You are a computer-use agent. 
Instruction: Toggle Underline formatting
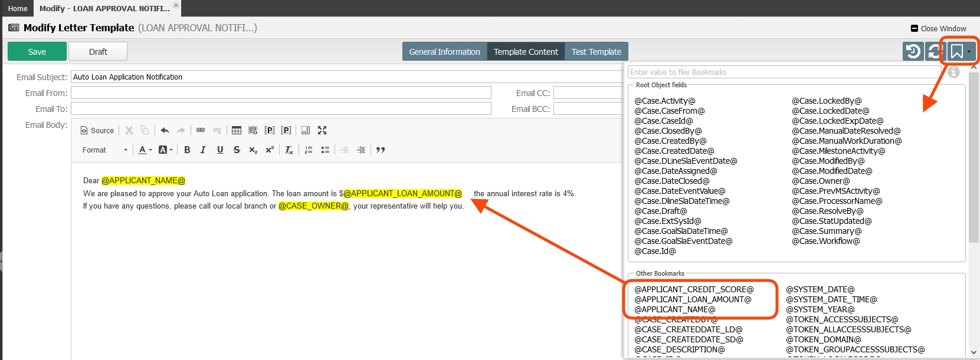pyautogui.click(x=220, y=150)
